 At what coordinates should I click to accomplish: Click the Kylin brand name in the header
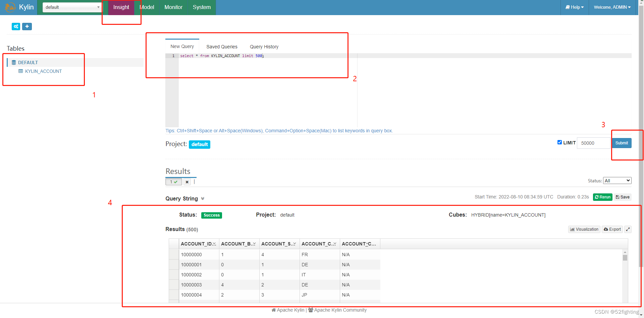(26, 7)
